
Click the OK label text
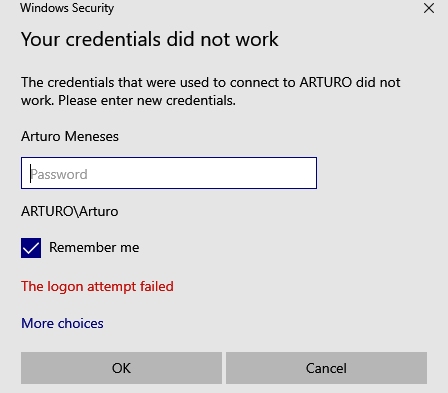tap(121, 368)
